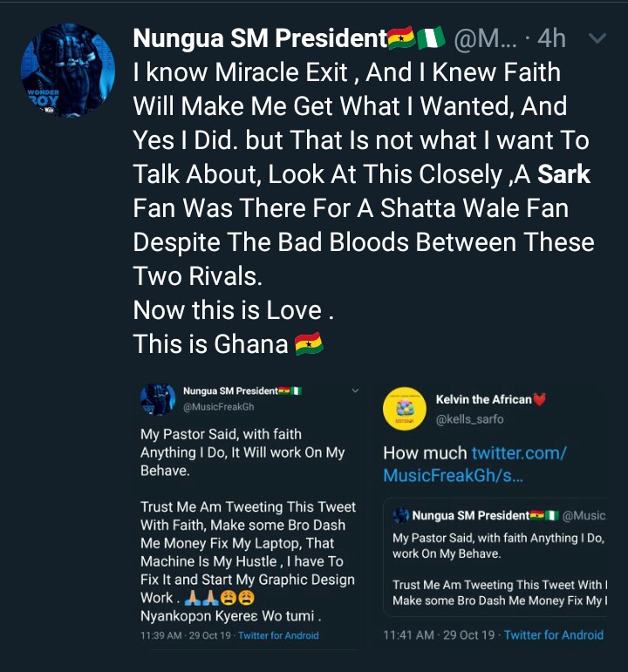Open the right embedded Kelvin the African screenshot
Image resolution: width=628 pixels, height=672 pixels.
pyautogui.click(x=493, y=514)
